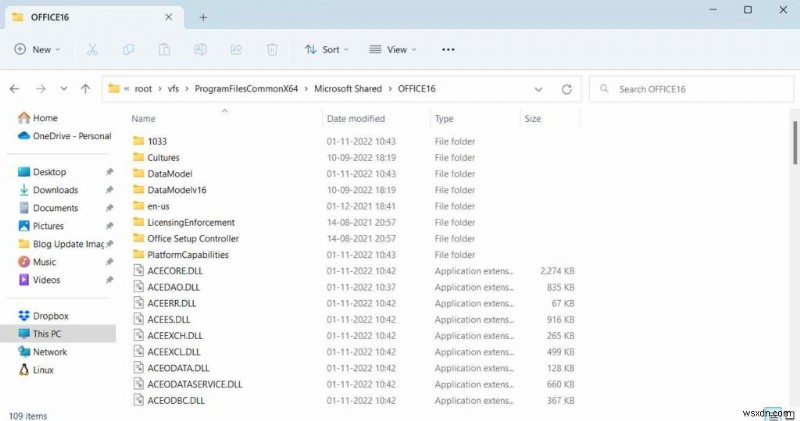This screenshot has height=421, width=800.
Task: Click the Delete trash icon
Action: [272, 49]
